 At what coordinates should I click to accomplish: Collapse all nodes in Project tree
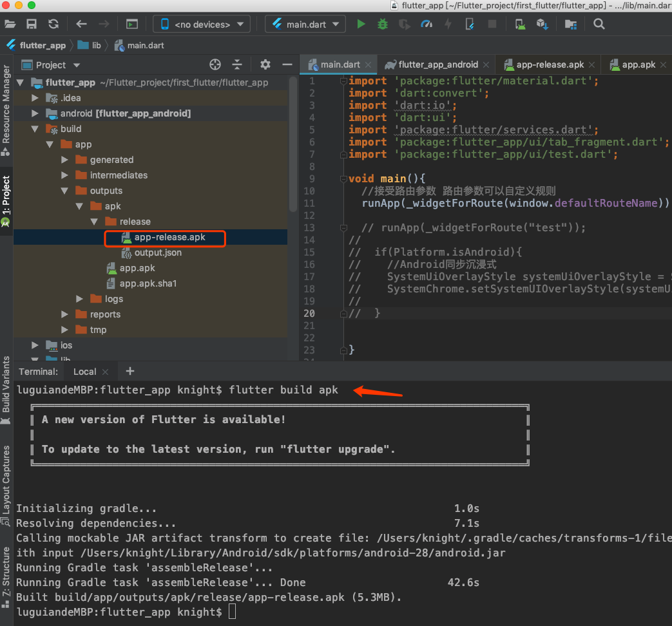pos(237,65)
